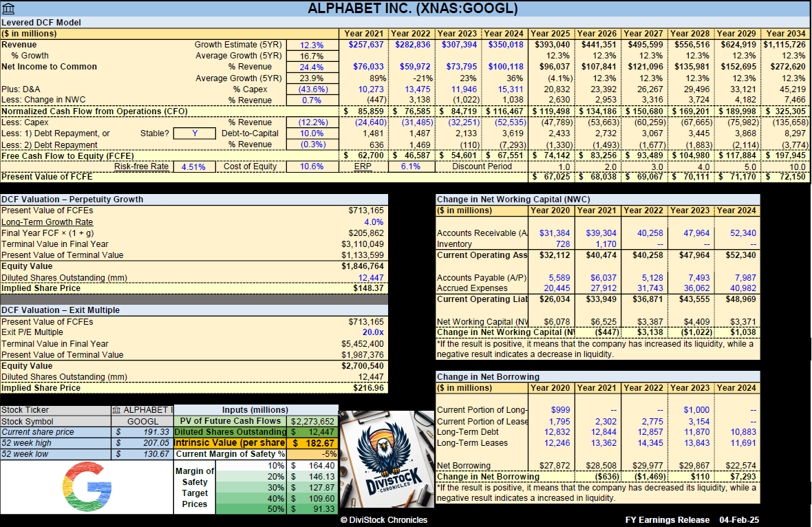Select the 50% margin target price 91.33
Image resolution: width=812 pixels, height=527 pixels.
coord(313,509)
